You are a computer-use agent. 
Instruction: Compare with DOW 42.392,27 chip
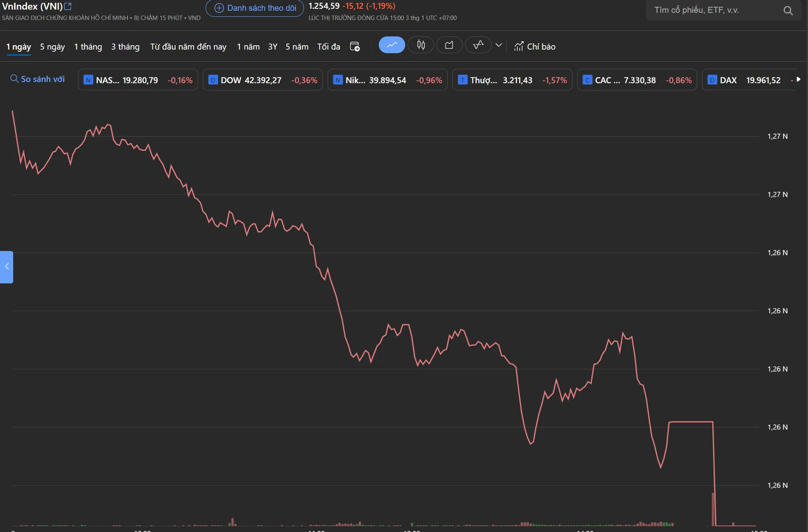coord(263,80)
